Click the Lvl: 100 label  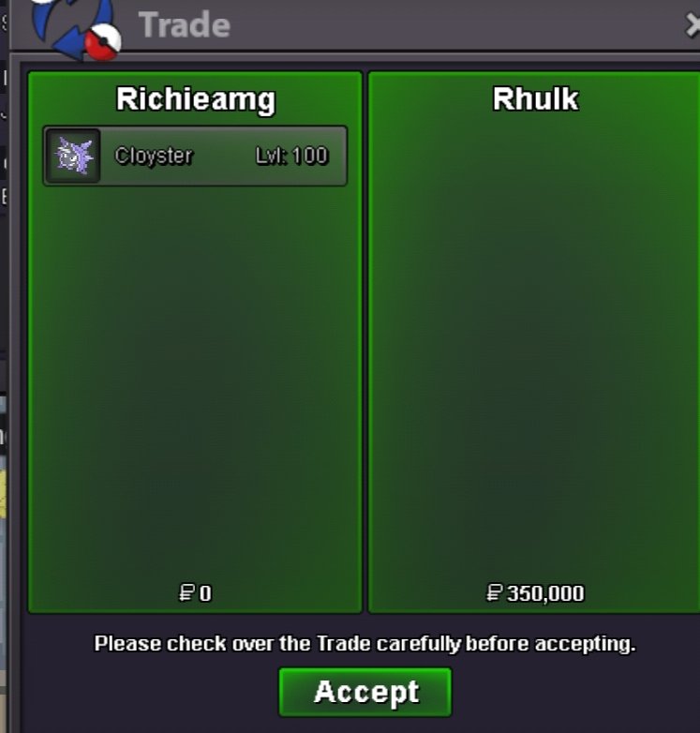point(291,156)
